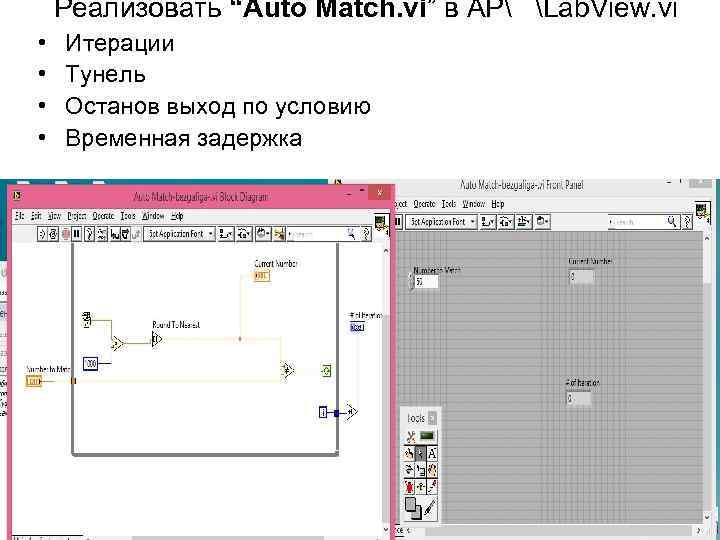720x540 pixels.
Task: Open Window menu in Block Diagram window
Action: [x=153, y=216]
